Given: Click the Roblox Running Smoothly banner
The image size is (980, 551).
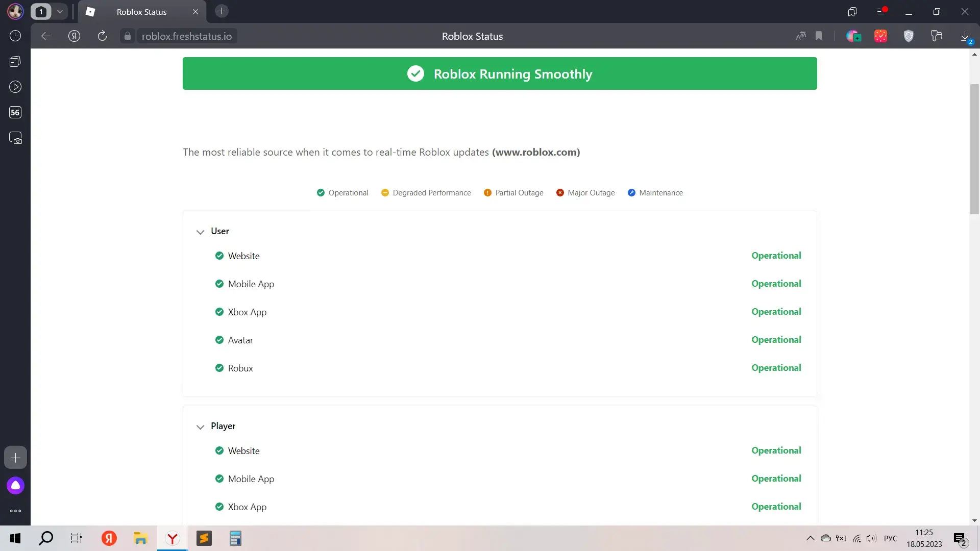Looking at the screenshot, I should (499, 73).
